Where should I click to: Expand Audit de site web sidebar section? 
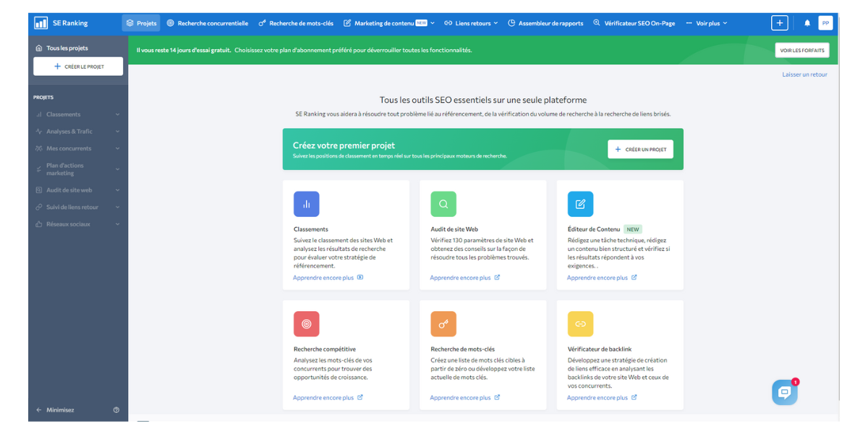[x=78, y=190]
